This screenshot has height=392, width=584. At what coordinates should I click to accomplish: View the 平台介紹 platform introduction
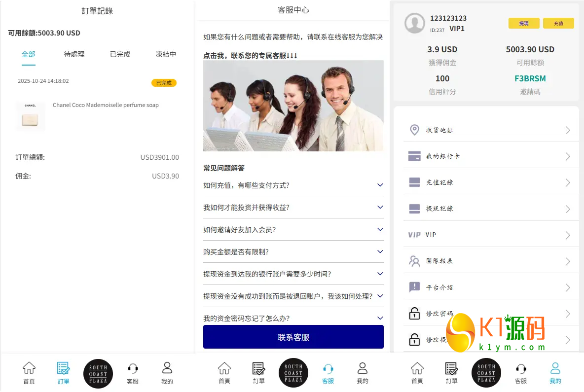pos(491,287)
